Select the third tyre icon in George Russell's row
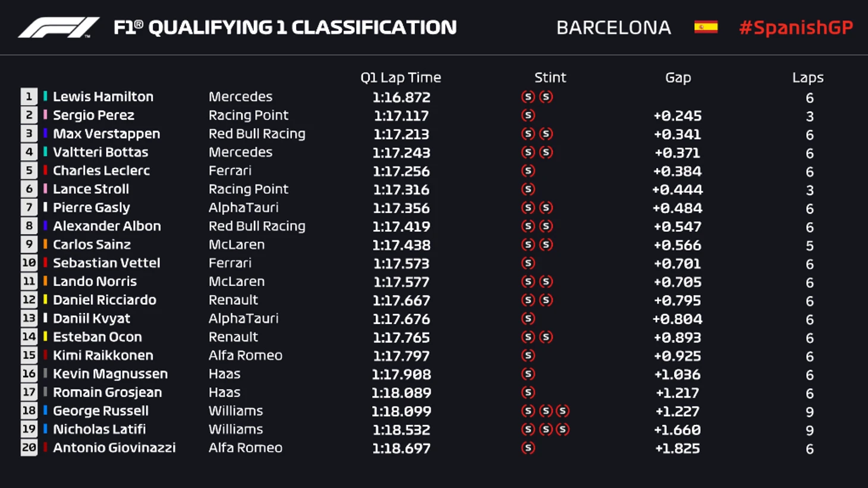Screen dimensions: 868x488 (x=562, y=411)
